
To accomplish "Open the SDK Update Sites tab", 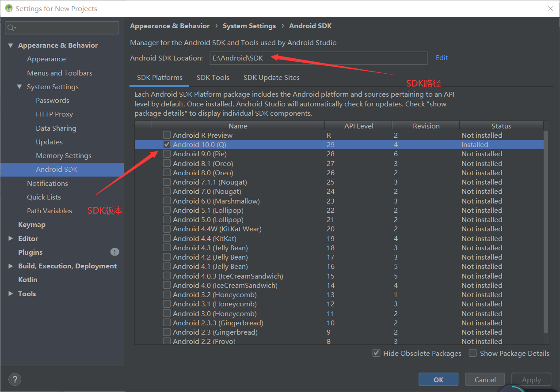I will click(x=271, y=78).
